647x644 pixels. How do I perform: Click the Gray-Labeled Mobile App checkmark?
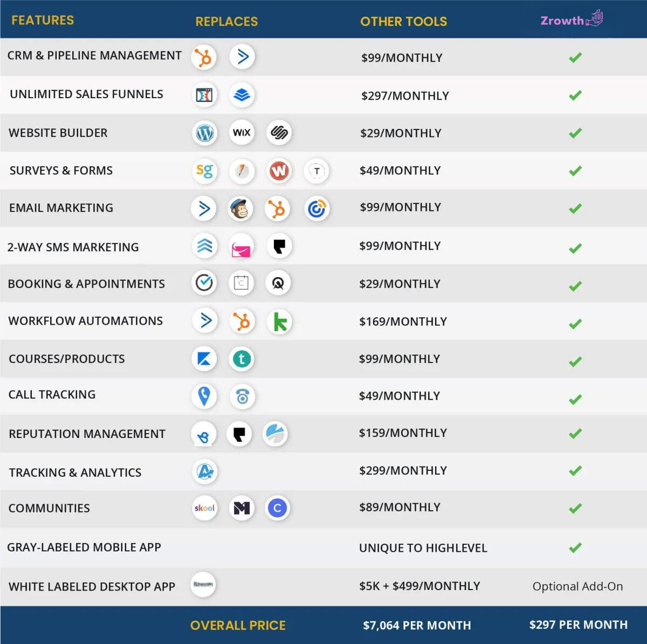575,548
